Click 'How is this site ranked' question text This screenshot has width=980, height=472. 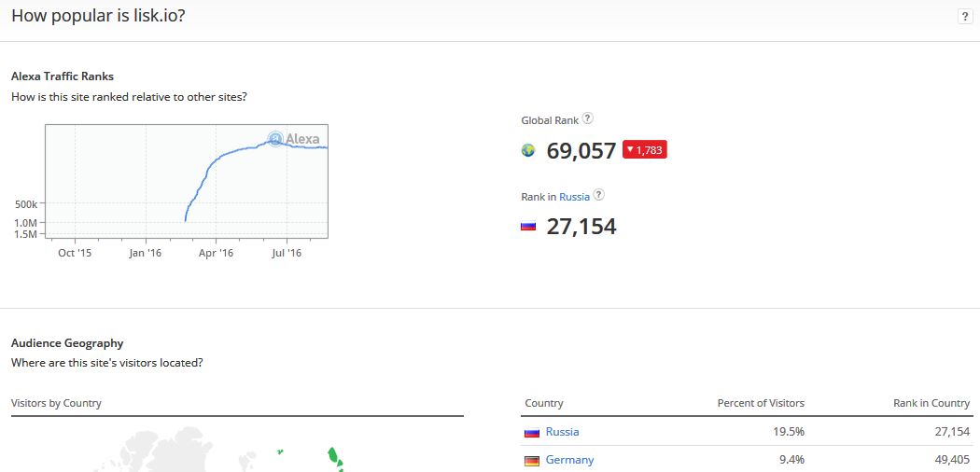[129, 97]
